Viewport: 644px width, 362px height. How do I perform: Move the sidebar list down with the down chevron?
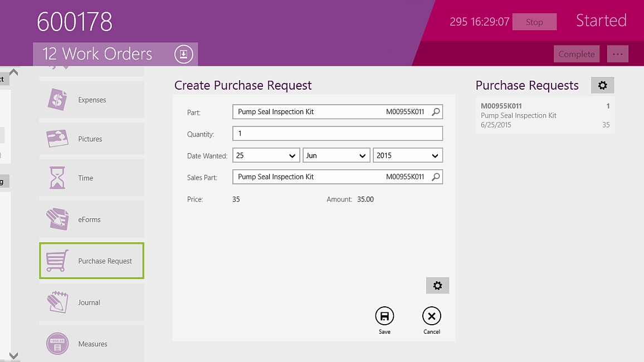click(13, 355)
